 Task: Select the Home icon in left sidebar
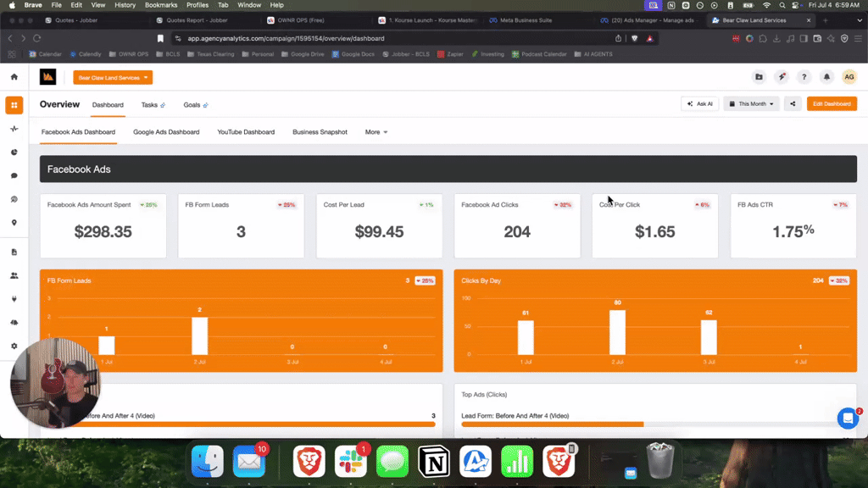click(x=13, y=75)
